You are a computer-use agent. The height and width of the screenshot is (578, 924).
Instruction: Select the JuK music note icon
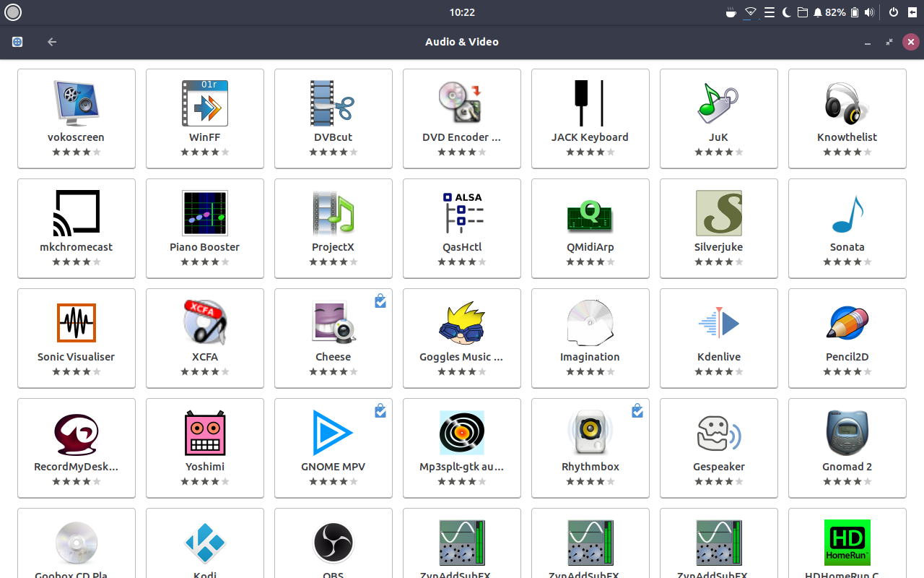(719, 103)
